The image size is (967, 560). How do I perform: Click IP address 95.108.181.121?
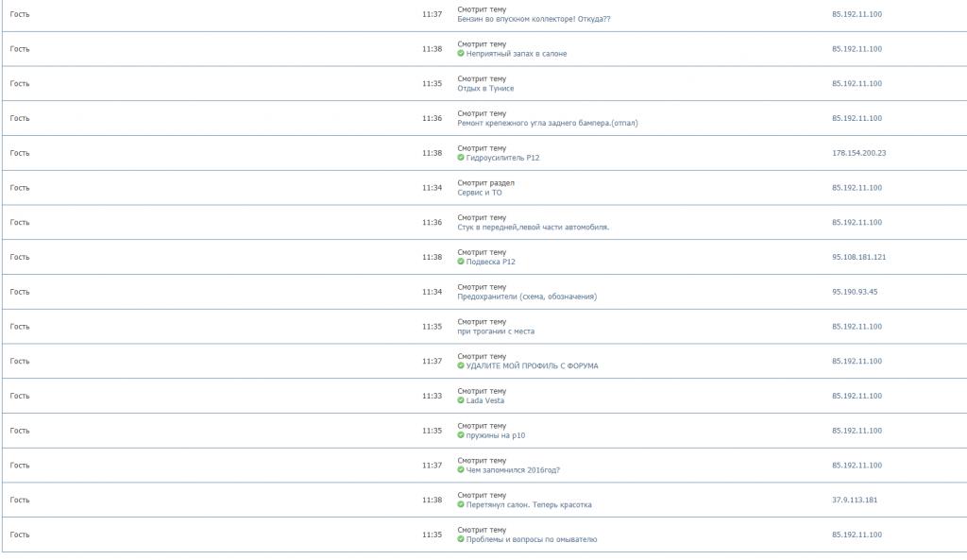858,257
